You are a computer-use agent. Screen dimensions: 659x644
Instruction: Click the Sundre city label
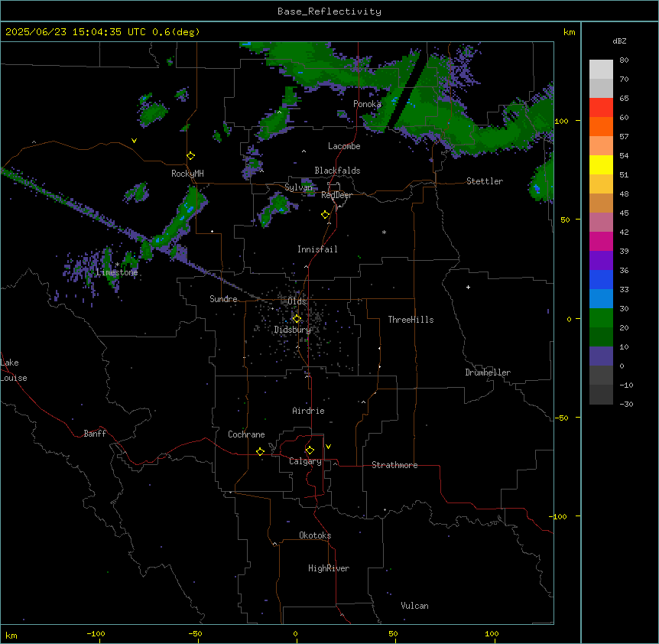pyautogui.click(x=223, y=299)
